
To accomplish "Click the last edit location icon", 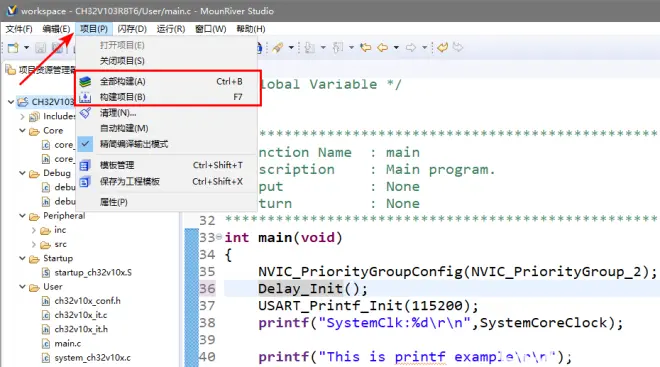I will [365, 48].
